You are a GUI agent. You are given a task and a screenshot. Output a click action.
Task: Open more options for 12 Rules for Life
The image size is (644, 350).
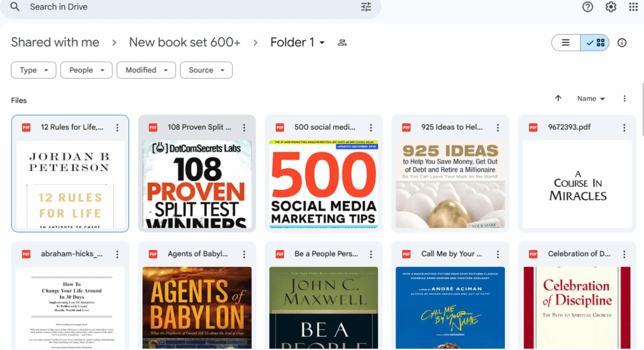click(117, 128)
